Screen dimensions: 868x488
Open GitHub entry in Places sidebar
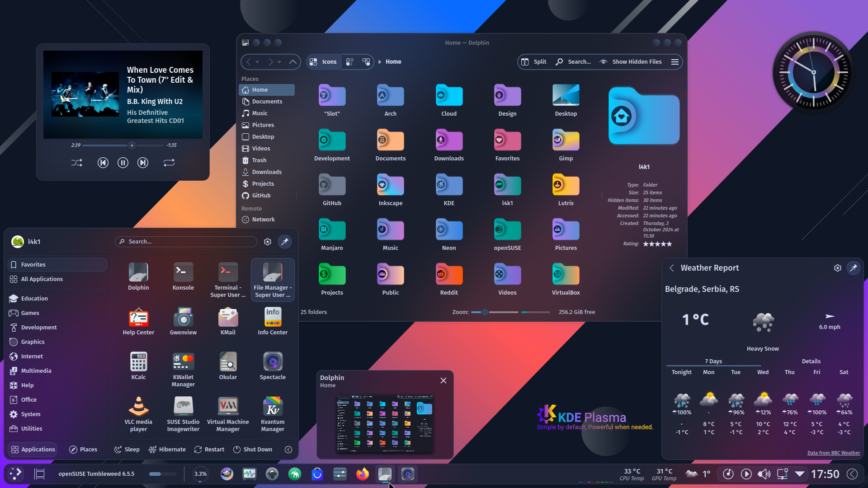point(267,196)
